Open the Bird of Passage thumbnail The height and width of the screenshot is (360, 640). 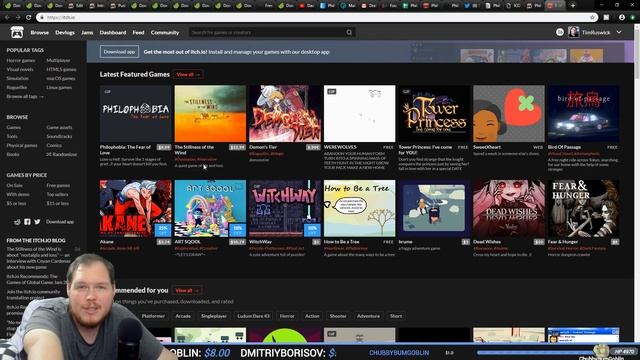pos(583,113)
